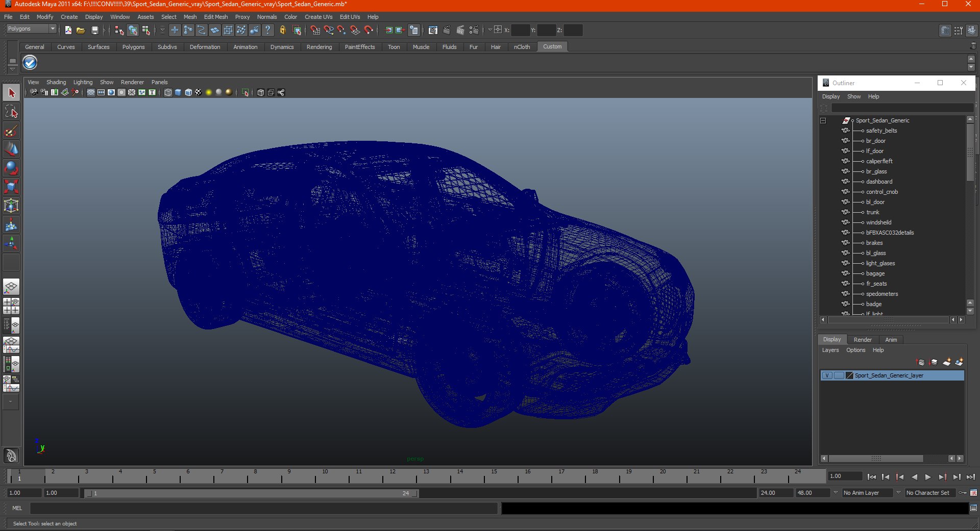Go to start of playback range

click(871, 477)
